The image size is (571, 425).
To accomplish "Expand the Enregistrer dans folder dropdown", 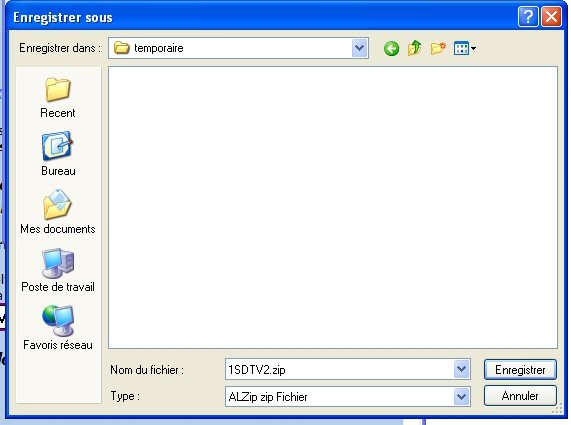I will (x=360, y=48).
